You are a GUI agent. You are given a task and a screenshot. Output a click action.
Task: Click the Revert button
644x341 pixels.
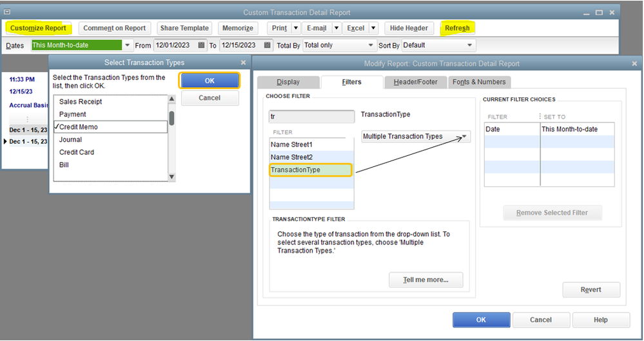[x=591, y=289]
